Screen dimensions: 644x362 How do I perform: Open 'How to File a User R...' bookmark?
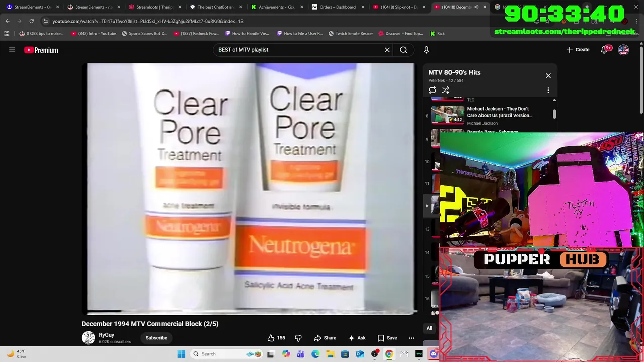point(299,34)
